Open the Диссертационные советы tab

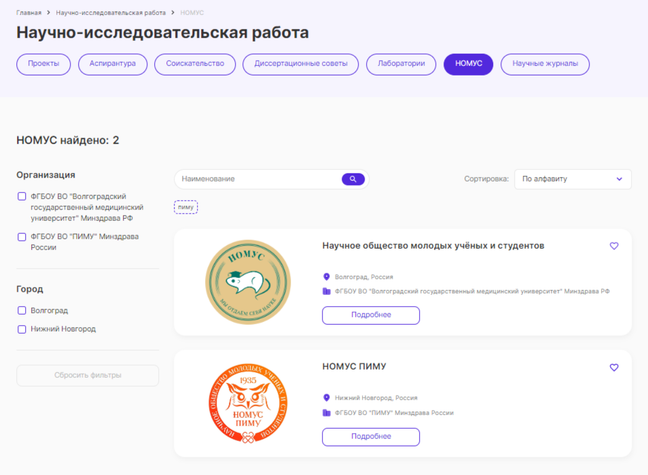coord(300,64)
